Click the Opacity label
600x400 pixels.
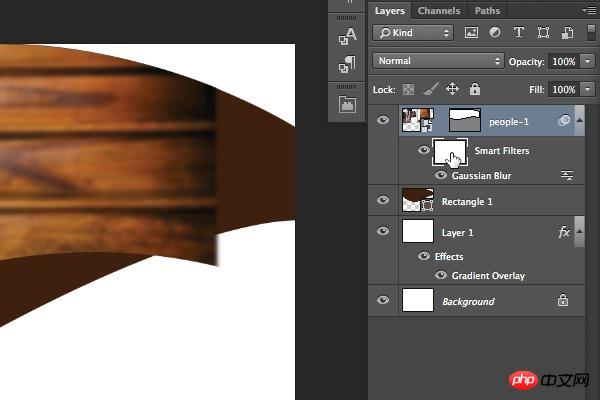coord(526,62)
